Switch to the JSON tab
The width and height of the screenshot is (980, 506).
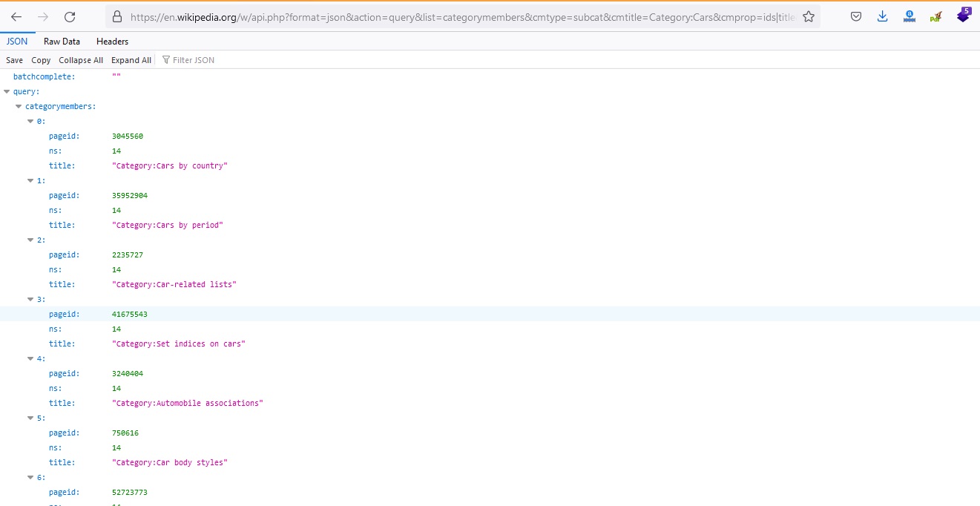click(17, 42)
